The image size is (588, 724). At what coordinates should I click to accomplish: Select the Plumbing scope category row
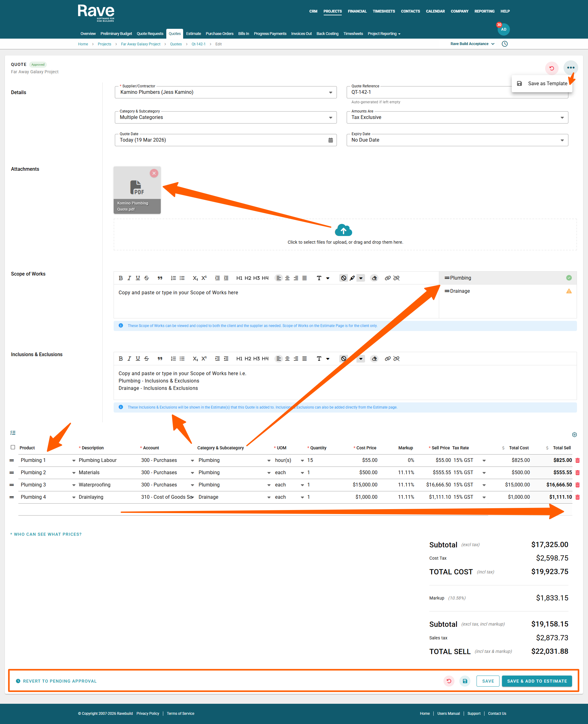point(460,278)
